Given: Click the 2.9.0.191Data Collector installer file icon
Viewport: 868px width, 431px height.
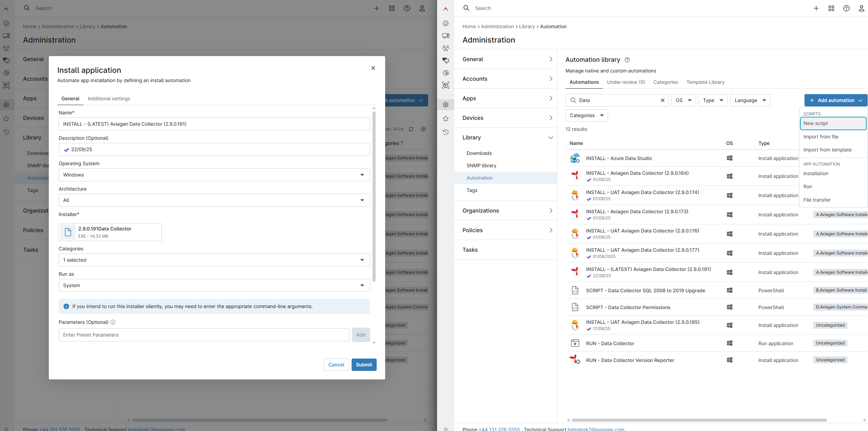Looking at the screenshot, I should (x=68, y=232).
